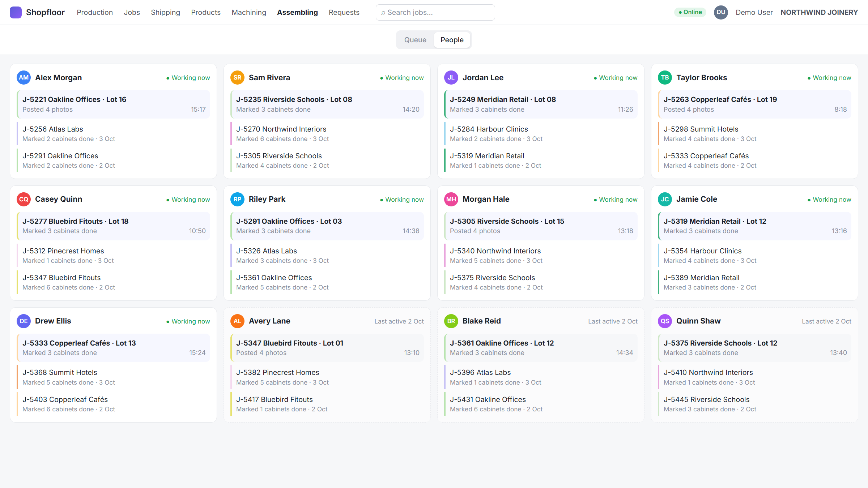Open the Production nav item
This screenshot has height=488, width=868.
(x=95, y=12)
